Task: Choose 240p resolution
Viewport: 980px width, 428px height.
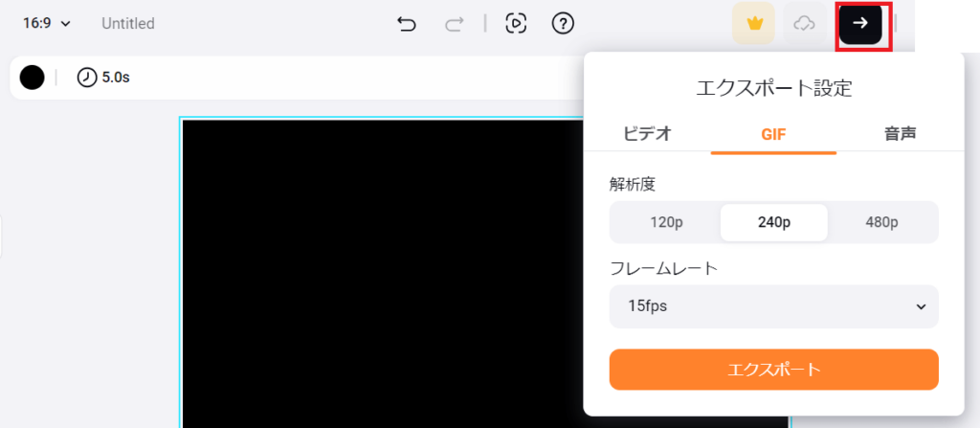Action: coord(773,222)
